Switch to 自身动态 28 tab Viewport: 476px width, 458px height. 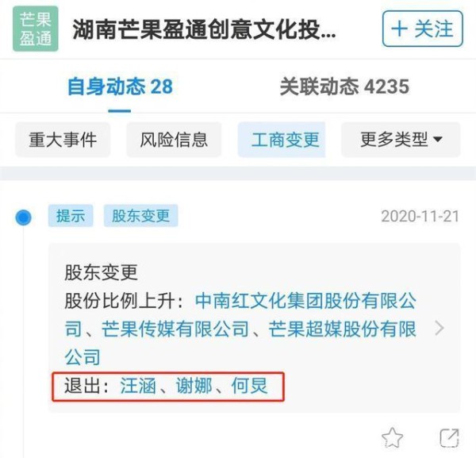pos(120,87)
